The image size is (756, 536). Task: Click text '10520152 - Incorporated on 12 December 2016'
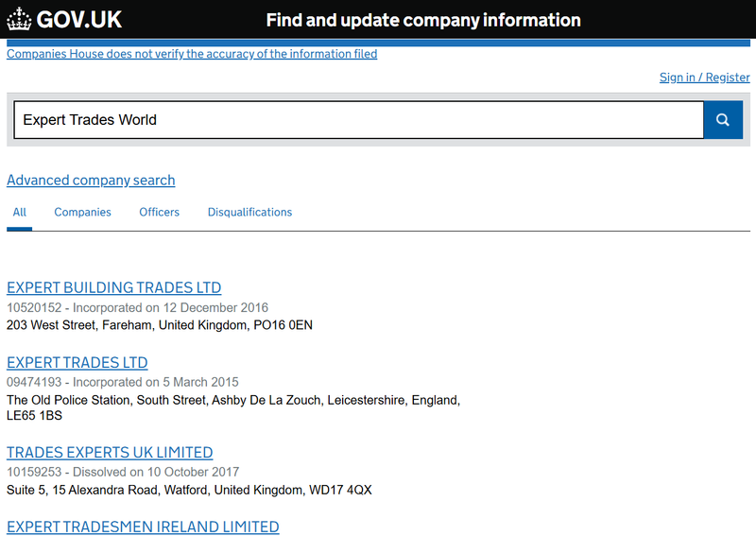pyautogui.click(x=137, y=308)
